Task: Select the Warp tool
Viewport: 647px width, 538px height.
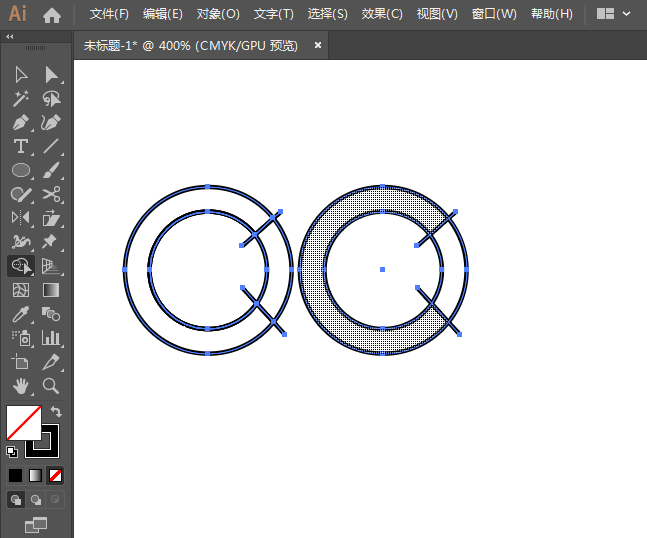Action: (21, 242)
